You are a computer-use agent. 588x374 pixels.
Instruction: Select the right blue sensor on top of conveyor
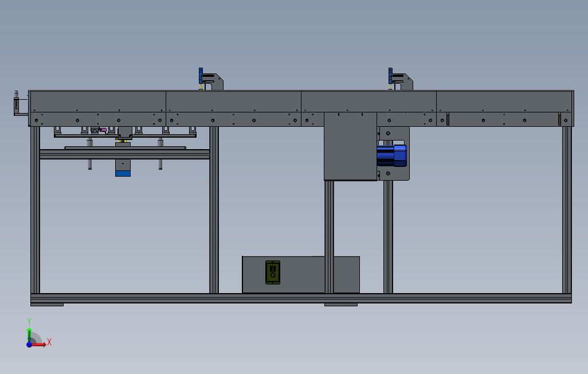coord(390,76)
